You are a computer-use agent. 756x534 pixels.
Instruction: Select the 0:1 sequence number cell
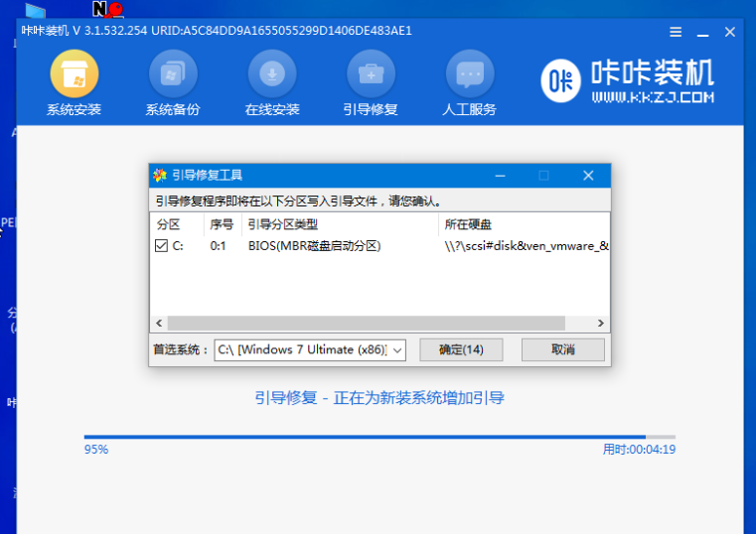218,246
